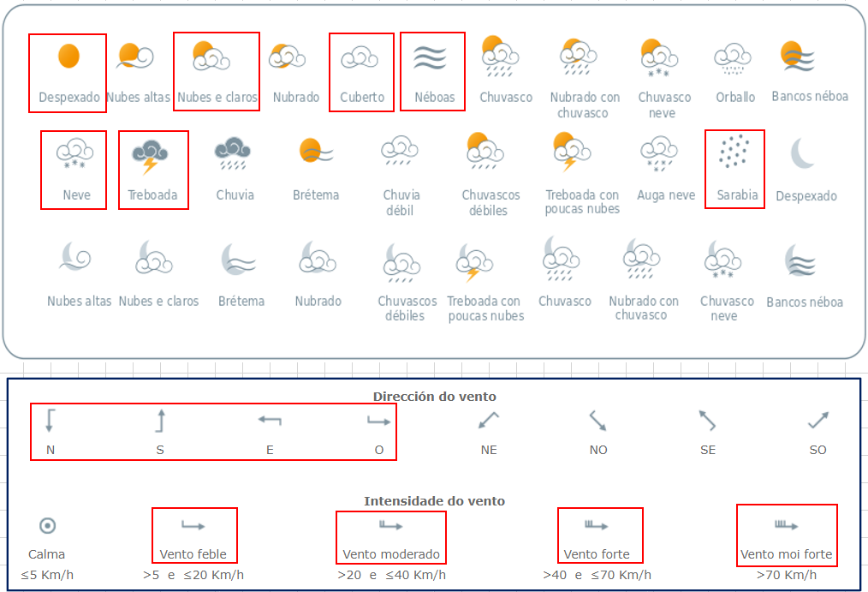Click the "Vento moderado" text label
The height and width of the screenshot is (592, 868).
pyautogui.click(x=391, y=554)
